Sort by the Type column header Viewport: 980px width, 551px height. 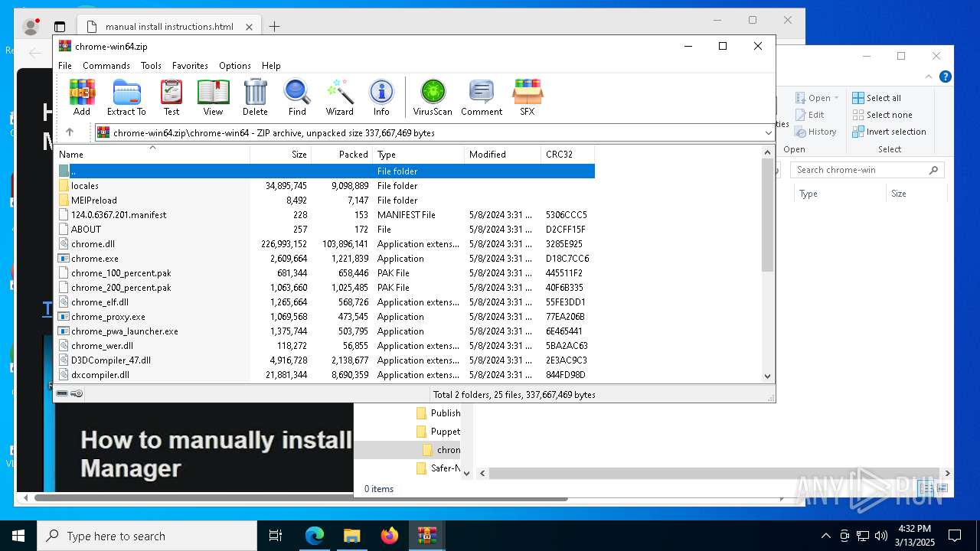pyautogui.click(x=419, y=154)
